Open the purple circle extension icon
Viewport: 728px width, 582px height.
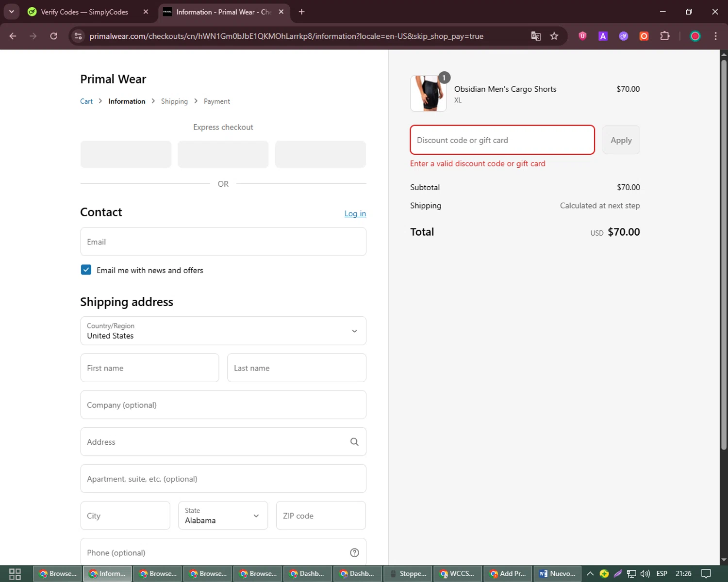pyautogui.click(x=624, y=36)
